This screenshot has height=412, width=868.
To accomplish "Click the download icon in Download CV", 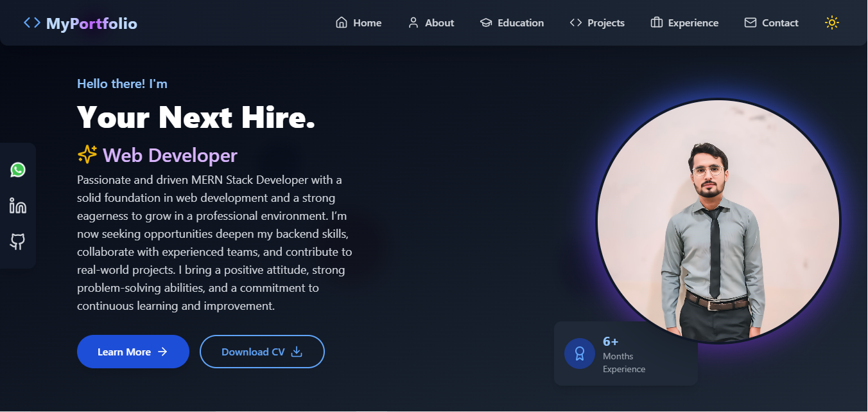I will (x=297, y=352).
